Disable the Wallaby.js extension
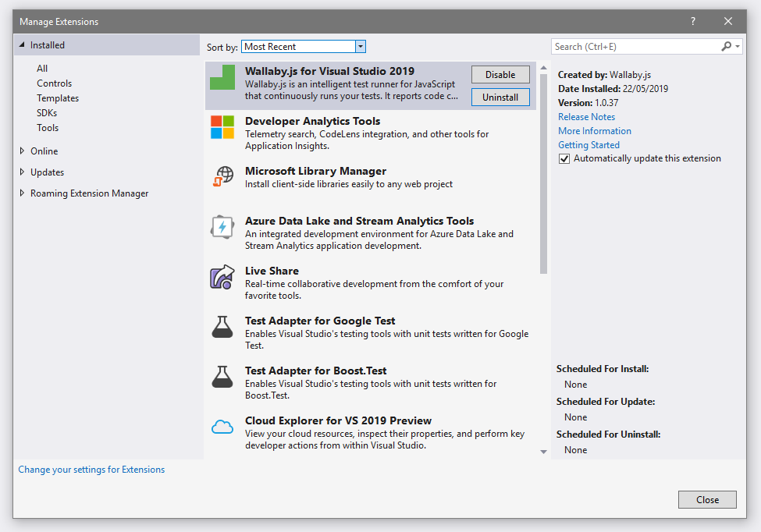 [x=500, y=75]
